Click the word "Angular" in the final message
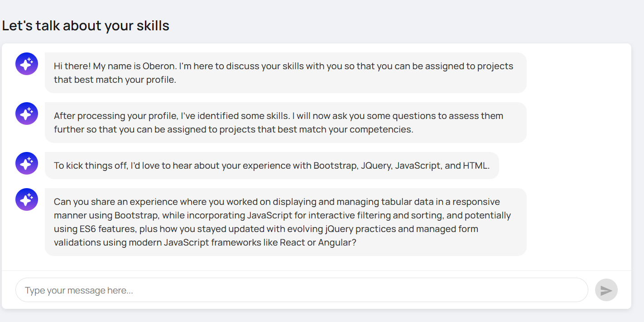This screenshot has height=322, width=644. (334, 242)
